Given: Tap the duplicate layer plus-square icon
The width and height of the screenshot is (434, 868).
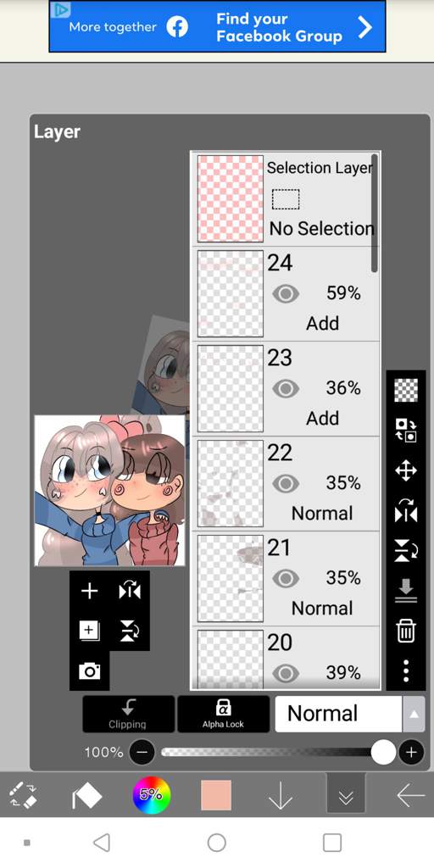Looking at the screenshot, I should click(89, 631).
